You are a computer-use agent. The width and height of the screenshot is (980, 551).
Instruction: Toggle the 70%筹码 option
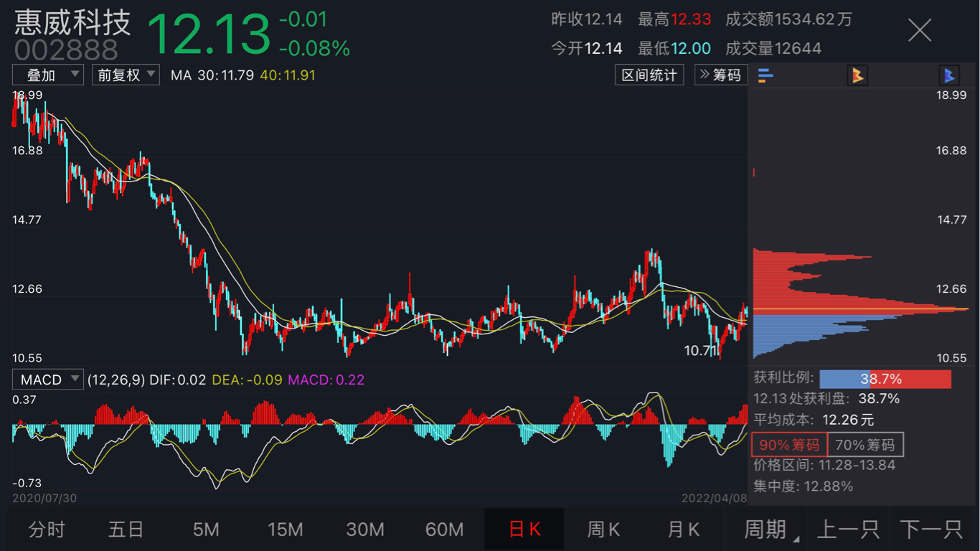[x=865, y=445]
